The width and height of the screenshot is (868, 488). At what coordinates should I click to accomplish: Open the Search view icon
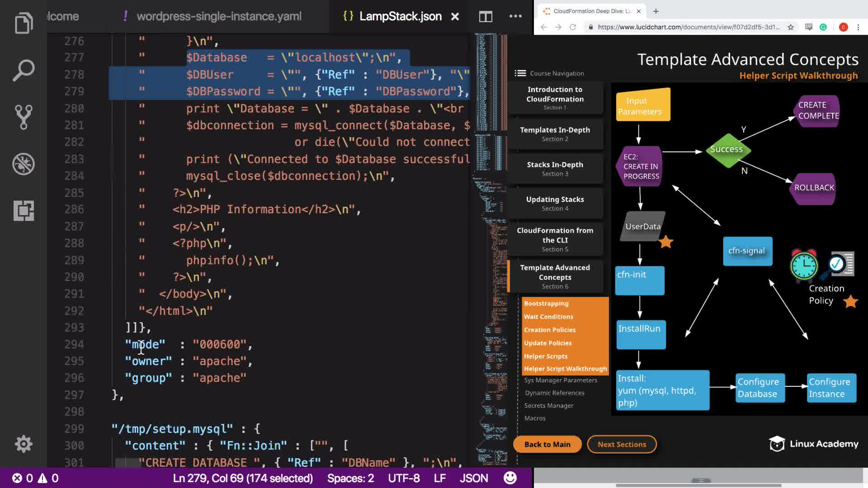[24, 70]
